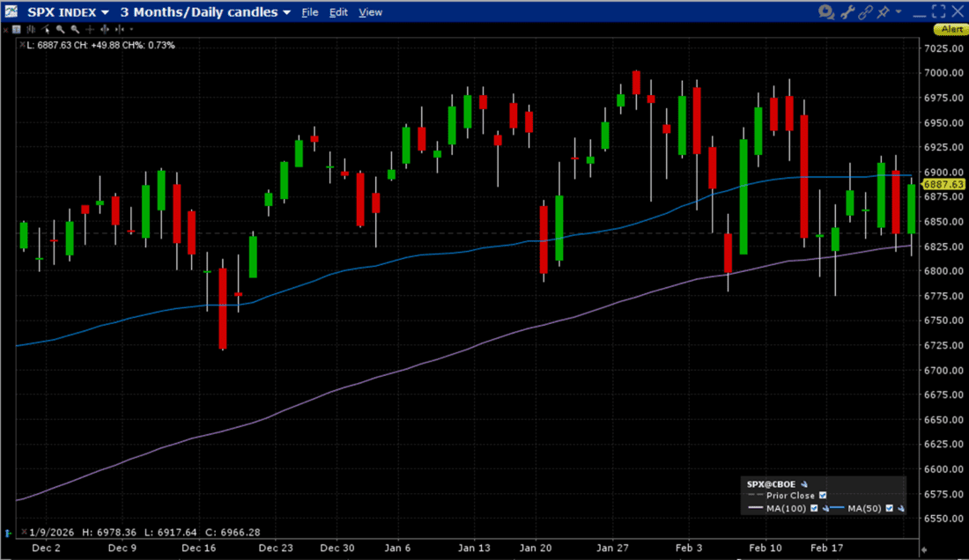Viewport: 969px width, 560px height.
Task: Disable the Prior Close checkbox
Action: [823, 496]
